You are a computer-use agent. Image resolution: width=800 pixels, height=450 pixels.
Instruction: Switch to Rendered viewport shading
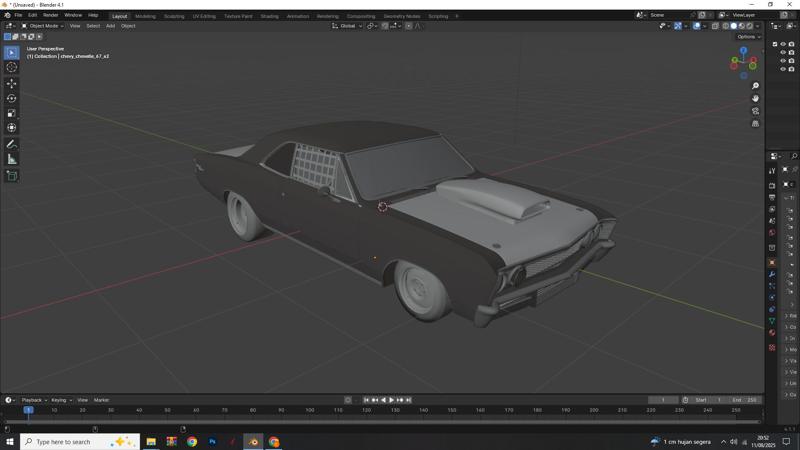tap(749, 26)
